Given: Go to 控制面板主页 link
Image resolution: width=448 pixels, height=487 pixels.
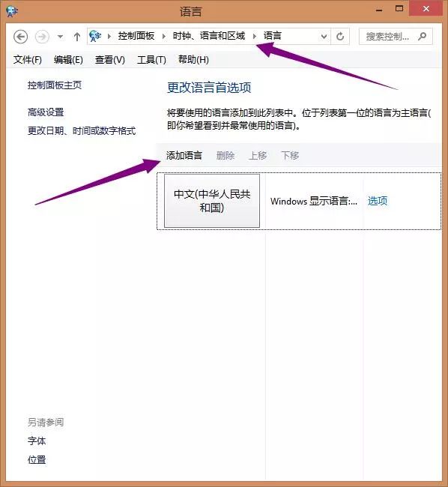Looking at the screenshot, I should pyautogui.click(x=55, y=85).
